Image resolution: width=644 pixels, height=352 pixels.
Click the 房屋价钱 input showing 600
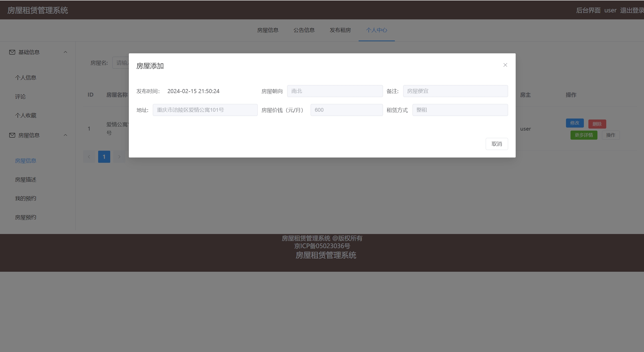[x=346, y=110]
